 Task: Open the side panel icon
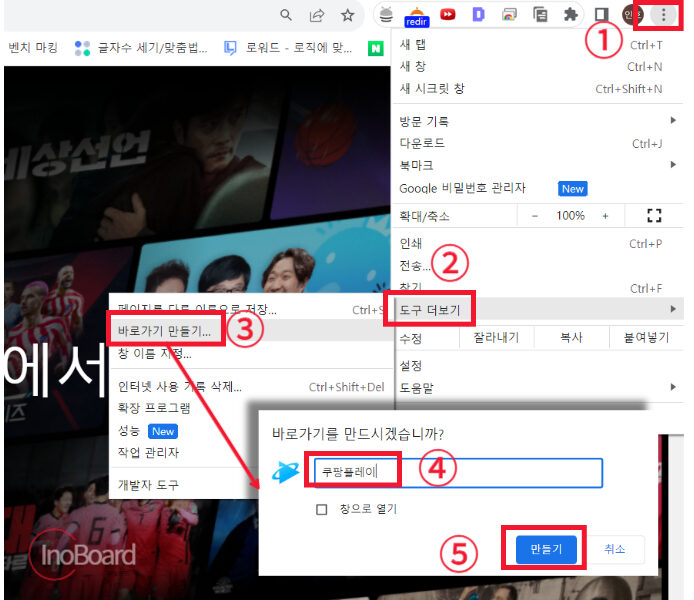click(601, 15)
